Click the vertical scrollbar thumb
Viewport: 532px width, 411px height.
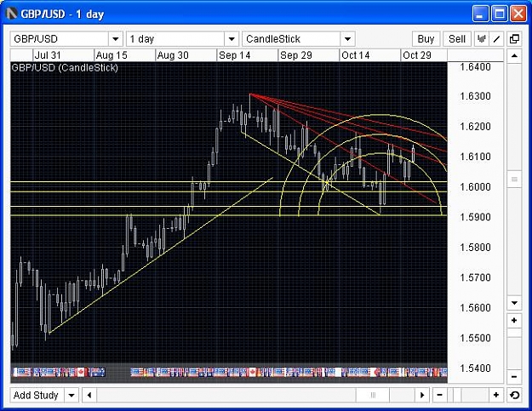[x=514, y=179]
